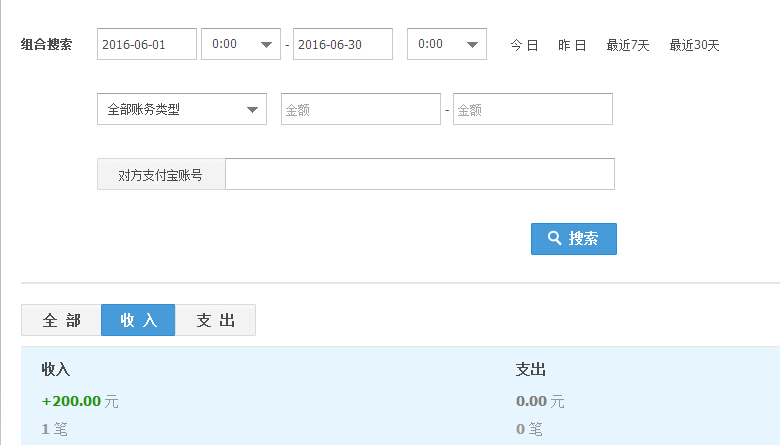Click the 组合搜索 label
The width and height of the screenshot is (780, 445).
tap(46, 44)
